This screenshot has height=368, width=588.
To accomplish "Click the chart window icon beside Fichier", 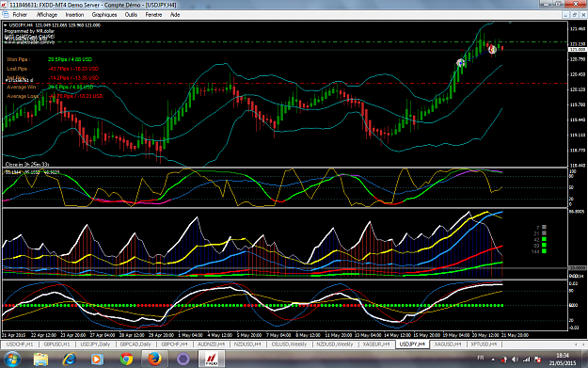I will [6, 15].
